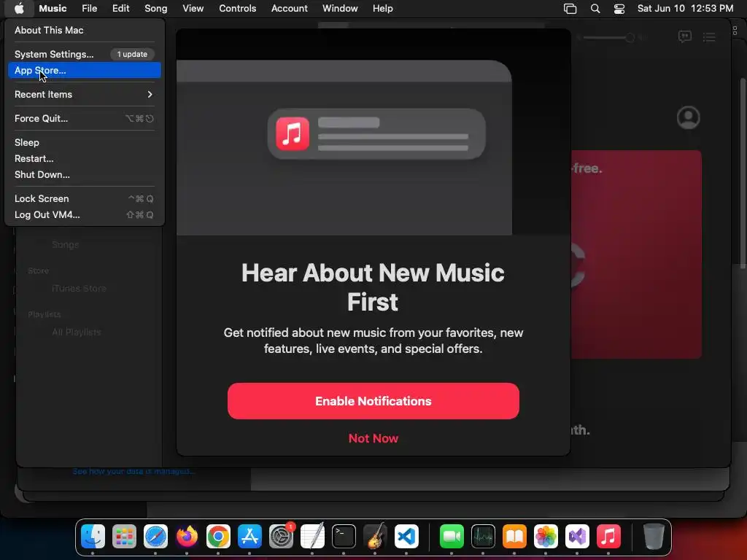The height and width of the screenshot is (560, 747).
Task: Choose App Store menu entry
Action: [x=85, y=70]
